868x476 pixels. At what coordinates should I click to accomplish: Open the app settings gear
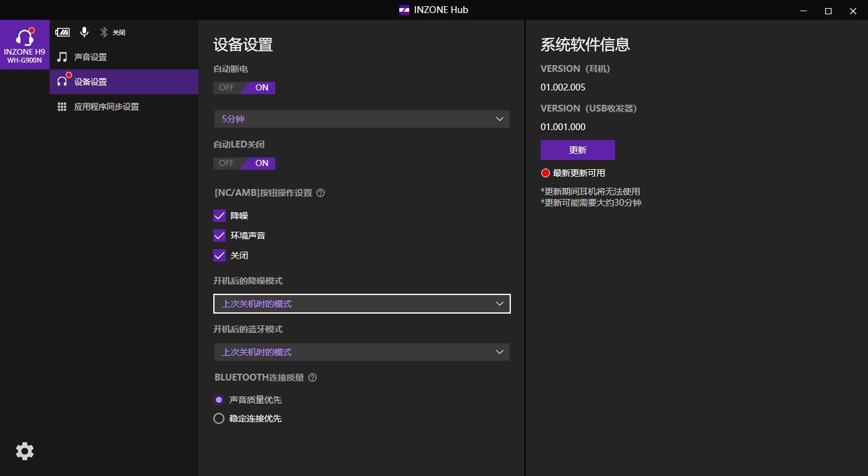(25, 451)
